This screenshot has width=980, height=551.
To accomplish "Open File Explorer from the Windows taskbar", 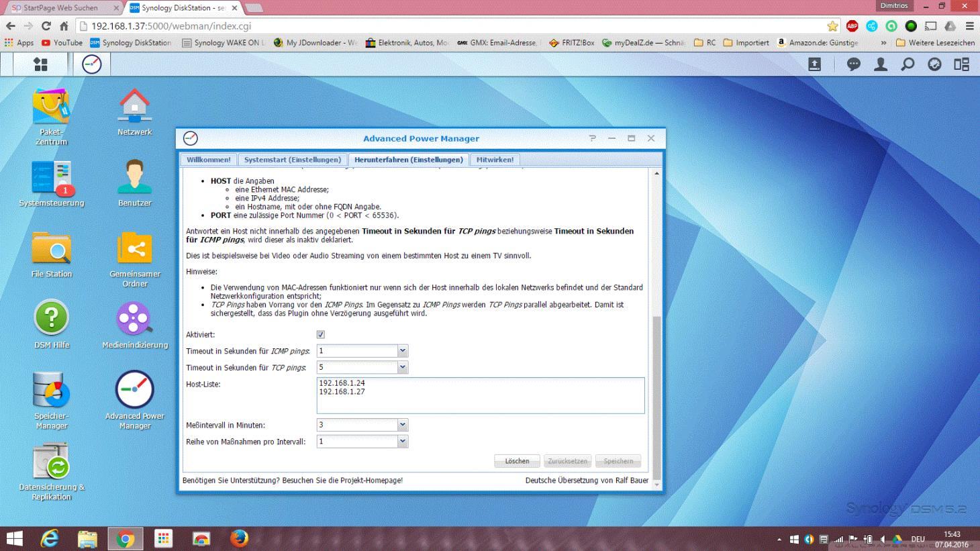I will click(x=87, y=538).
